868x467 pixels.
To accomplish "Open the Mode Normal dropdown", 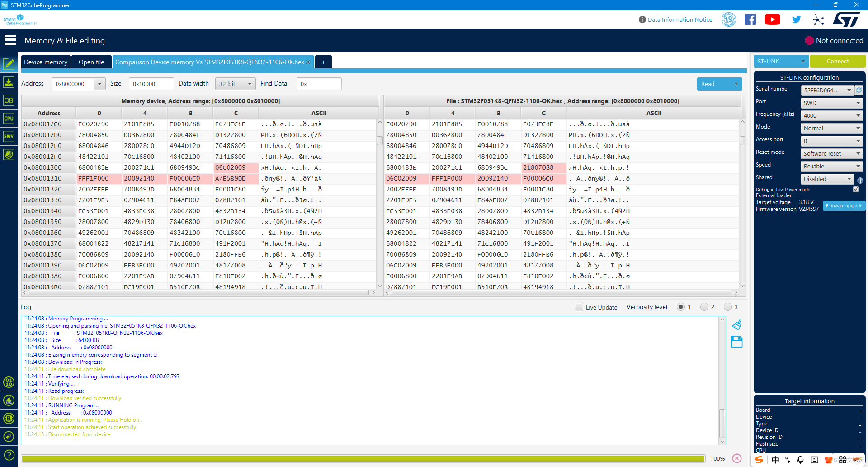I will (x=832, y=128).
